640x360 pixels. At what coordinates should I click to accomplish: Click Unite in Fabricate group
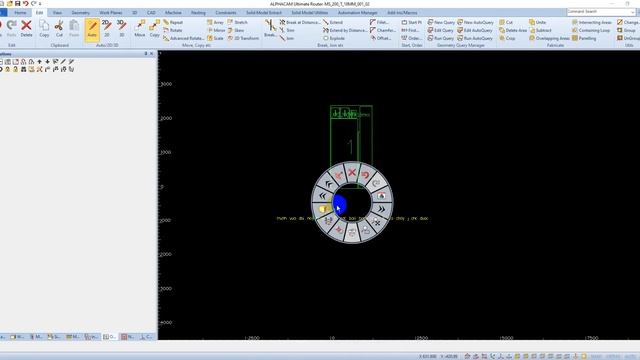[538, 22]
